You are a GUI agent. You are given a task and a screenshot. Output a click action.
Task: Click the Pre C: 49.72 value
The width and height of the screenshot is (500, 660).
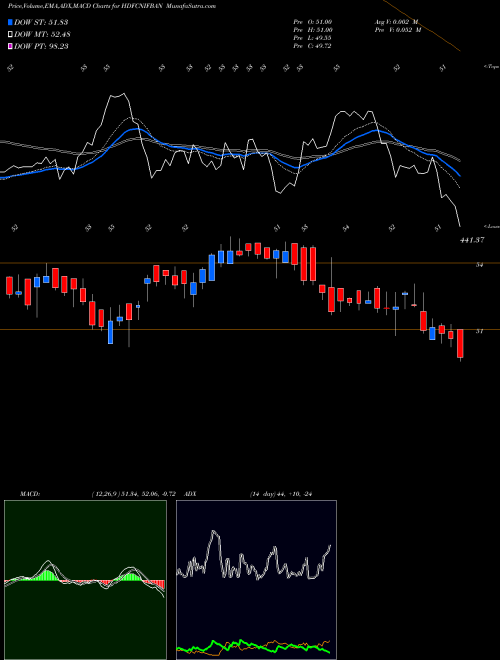point(313,46)
